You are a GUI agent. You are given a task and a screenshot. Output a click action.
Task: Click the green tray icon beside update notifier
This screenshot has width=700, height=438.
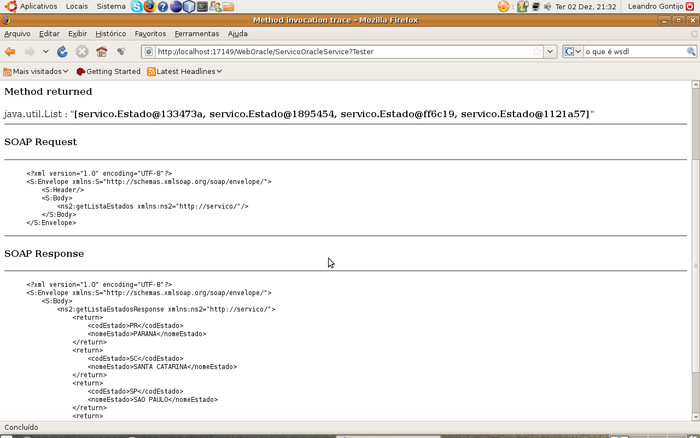(x=522, y=6)
